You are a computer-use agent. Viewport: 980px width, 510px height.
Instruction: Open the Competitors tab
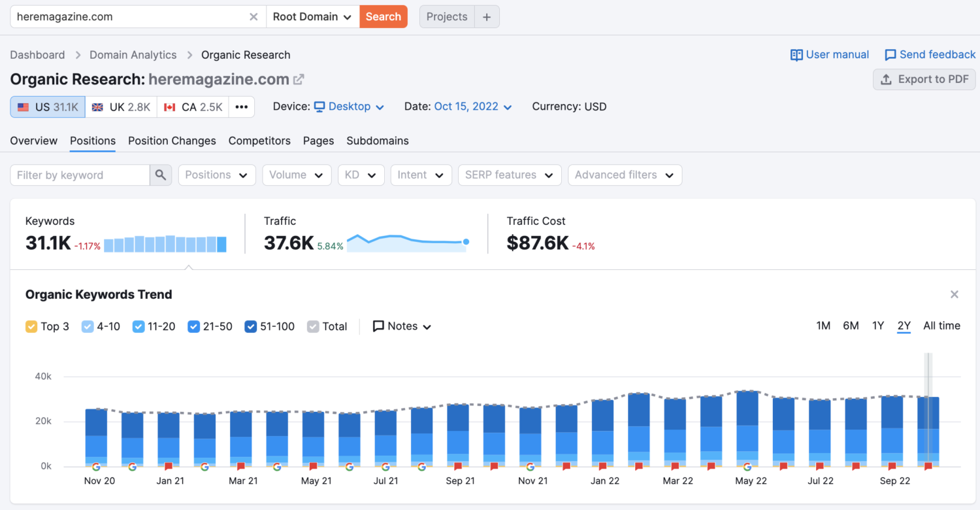coord(259,141)
